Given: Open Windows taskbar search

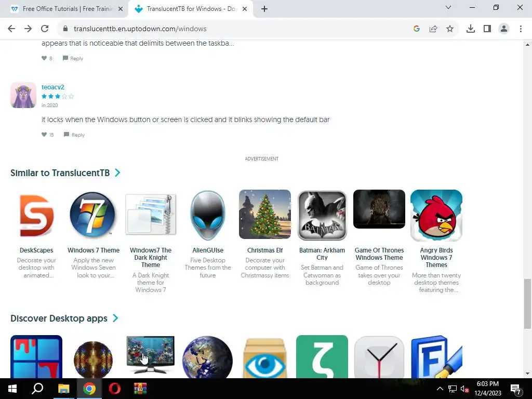Looking at the screenshot, I should pos(37,389).
